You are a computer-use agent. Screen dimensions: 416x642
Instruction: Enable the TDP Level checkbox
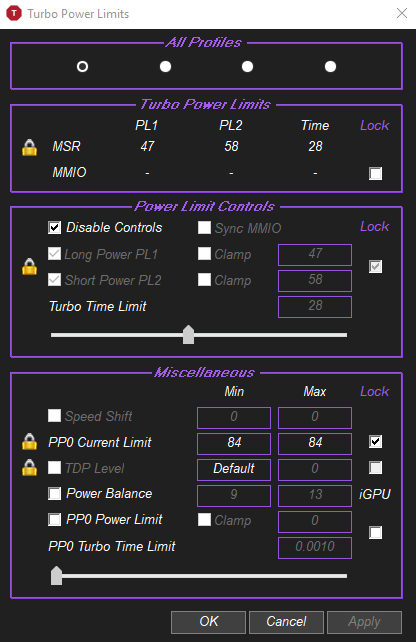[54, 468]
